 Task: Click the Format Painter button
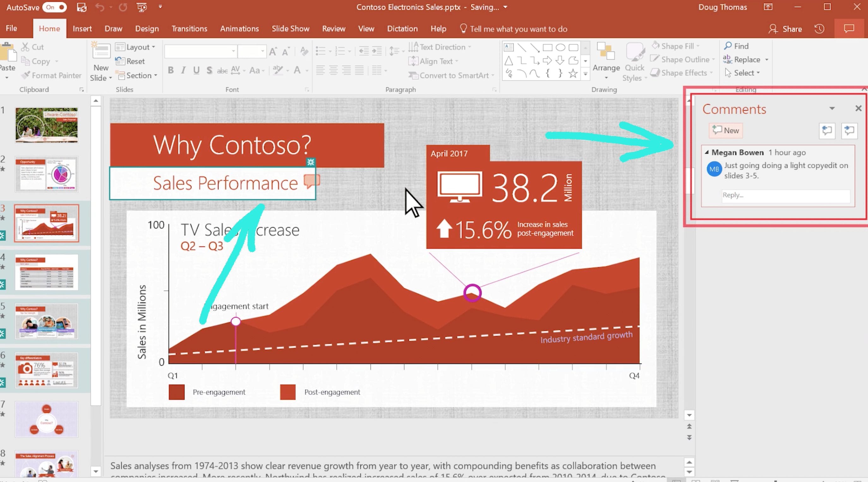tap(51, 75)
